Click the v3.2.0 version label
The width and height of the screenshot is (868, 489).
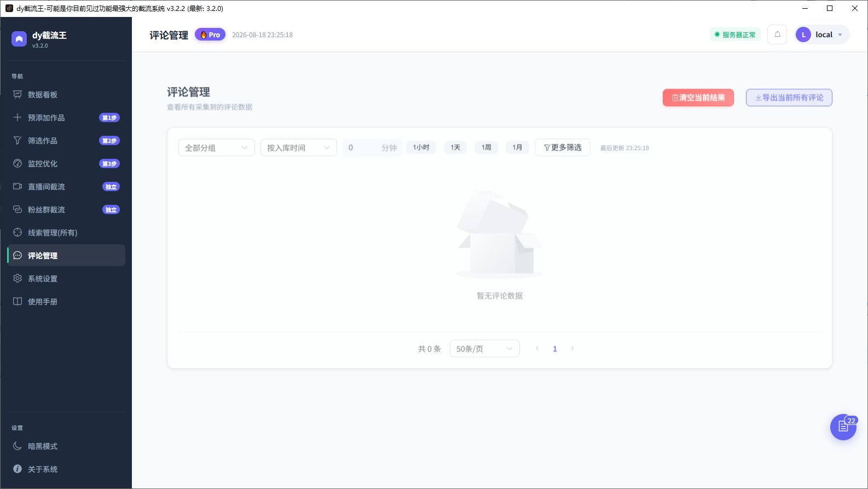40,45
